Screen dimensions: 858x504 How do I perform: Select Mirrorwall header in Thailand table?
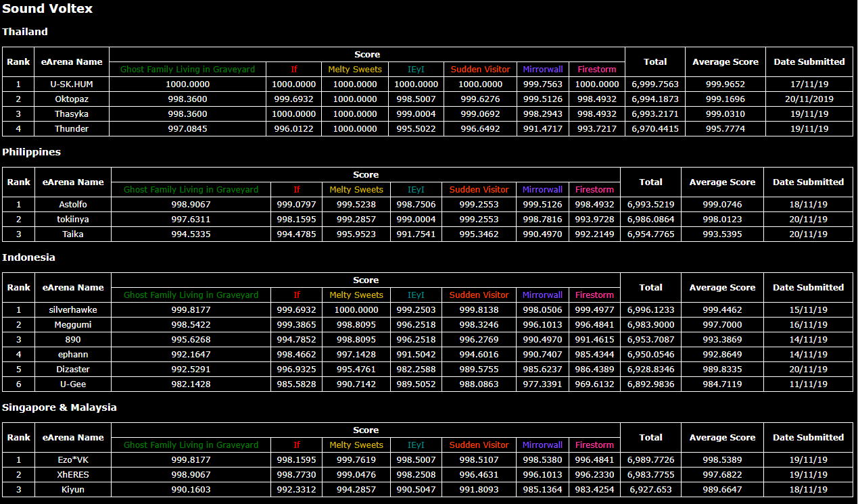(x=542, y=69)
